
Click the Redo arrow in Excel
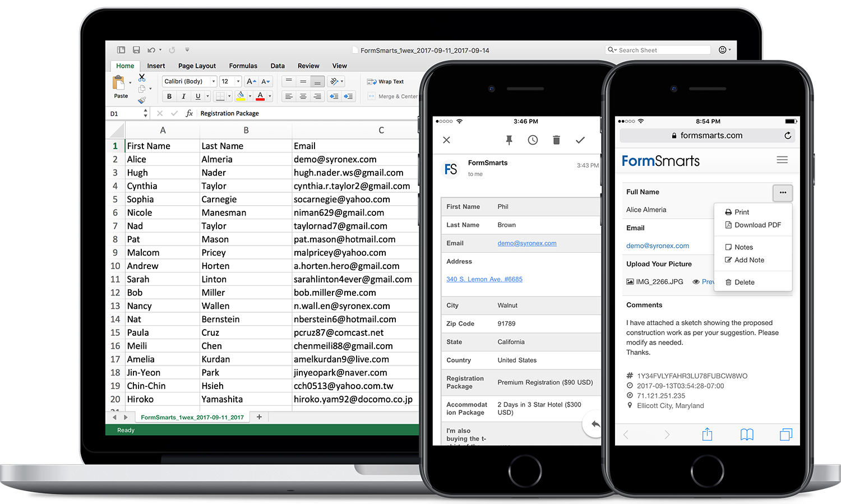click(172, 50)
